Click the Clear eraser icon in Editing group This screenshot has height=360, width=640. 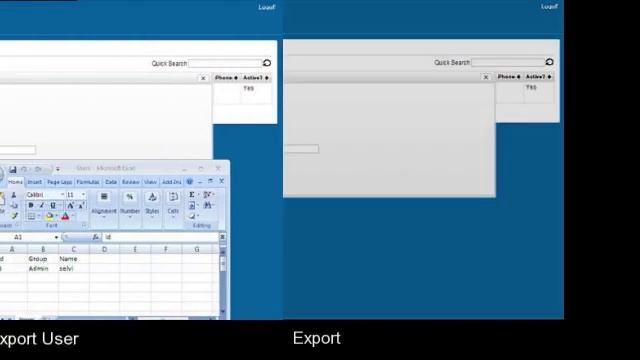(191, 216)
